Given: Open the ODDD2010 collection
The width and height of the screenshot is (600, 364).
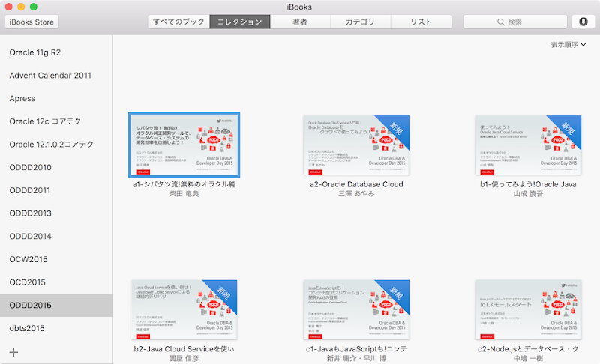Looking at the screenshot, I should [55, 167].
